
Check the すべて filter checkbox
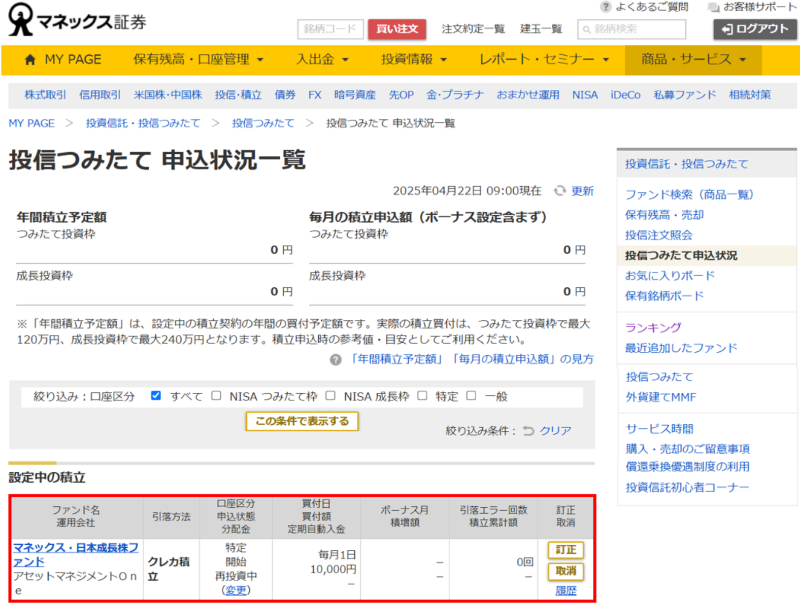(x=156, y=396)
